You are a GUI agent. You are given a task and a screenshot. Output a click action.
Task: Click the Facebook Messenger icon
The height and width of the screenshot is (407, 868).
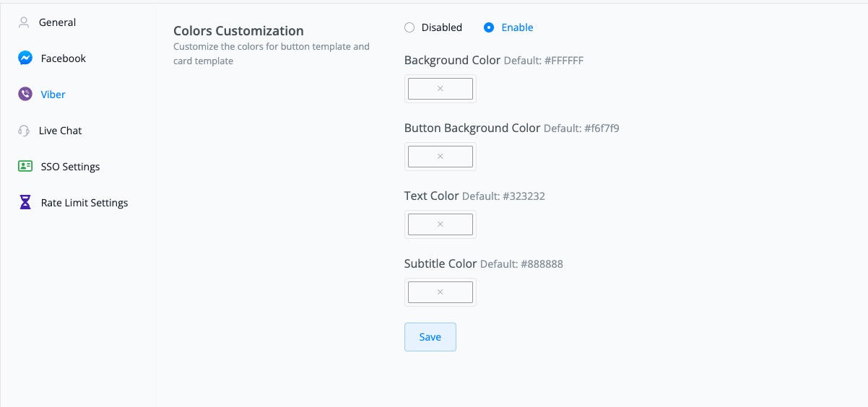pos(25,58)
